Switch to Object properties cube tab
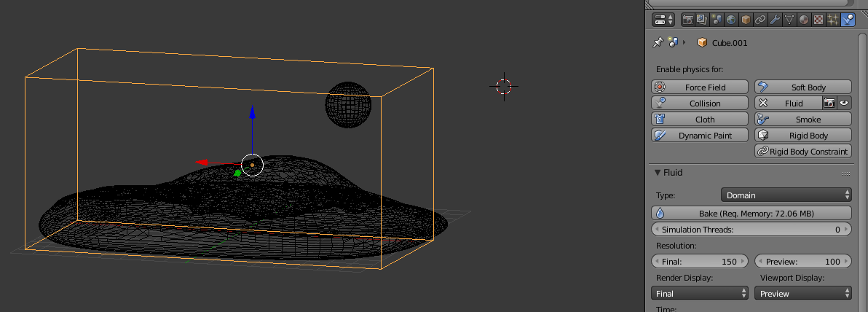 click(x=746, y=20)
